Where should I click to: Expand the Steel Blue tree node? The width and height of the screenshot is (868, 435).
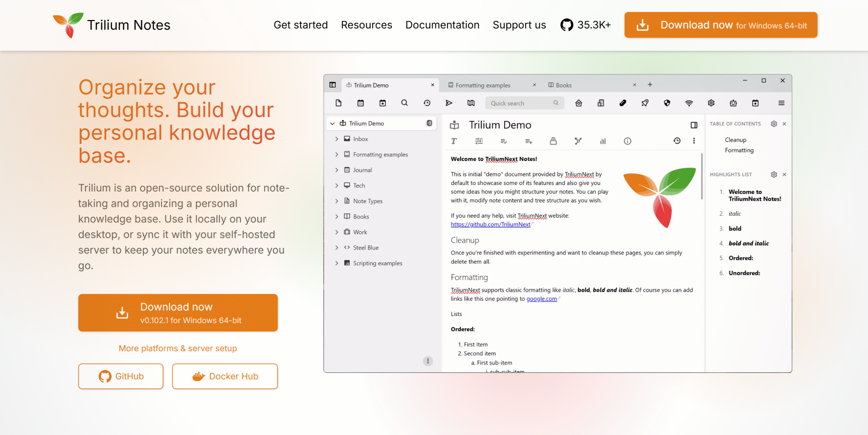[x=337, y=248]
